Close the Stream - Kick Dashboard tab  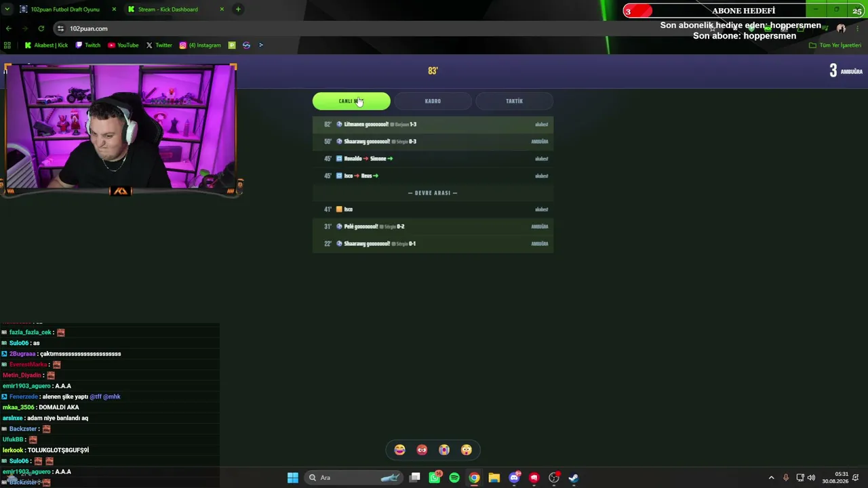point(222,9)
